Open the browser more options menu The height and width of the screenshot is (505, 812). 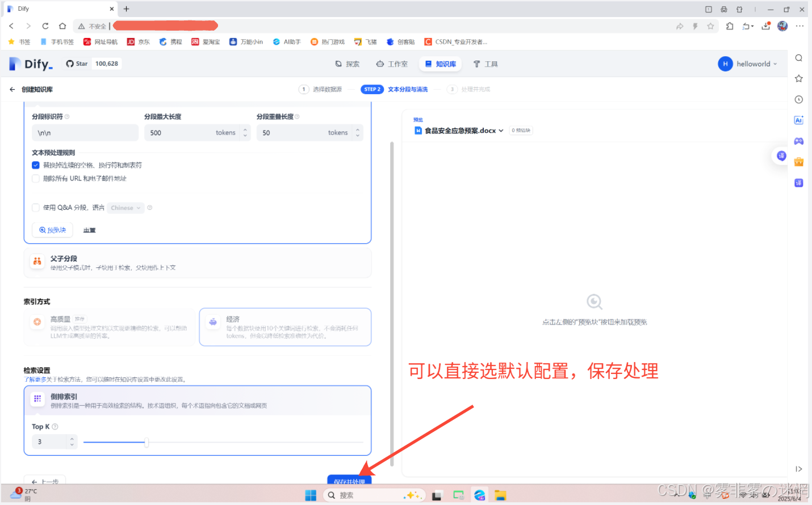coord(800,26)
